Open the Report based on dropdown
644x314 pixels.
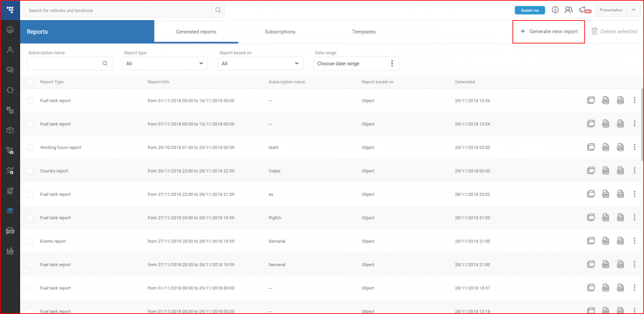[260, 63]
